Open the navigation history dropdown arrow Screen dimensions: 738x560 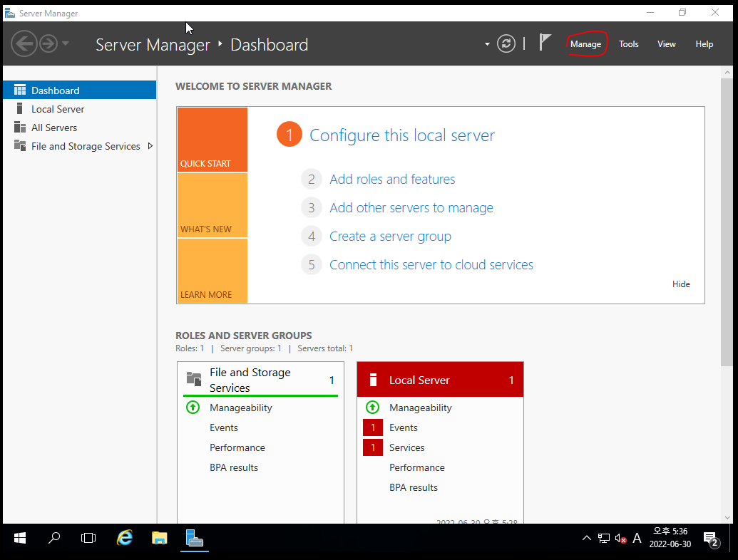tap(66, 43)
